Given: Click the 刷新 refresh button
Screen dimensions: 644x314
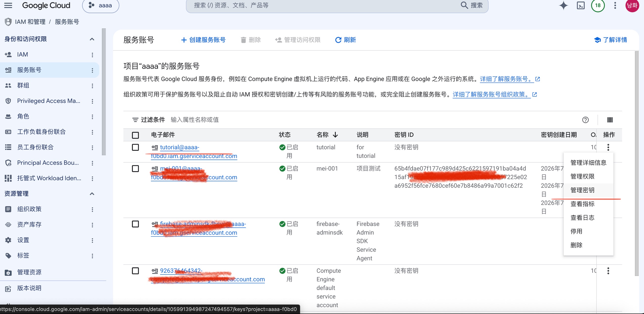Looking at the screenshot, I should 345,40.
